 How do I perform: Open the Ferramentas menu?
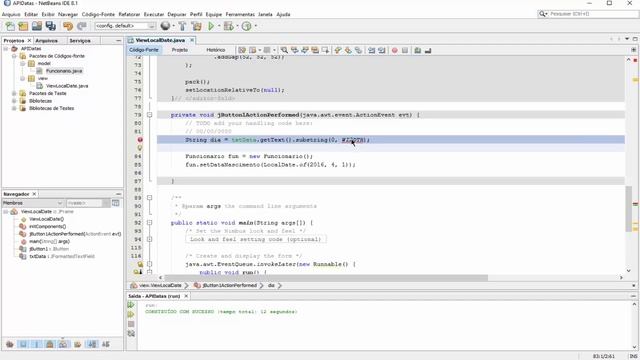click(x=240, y=14)
